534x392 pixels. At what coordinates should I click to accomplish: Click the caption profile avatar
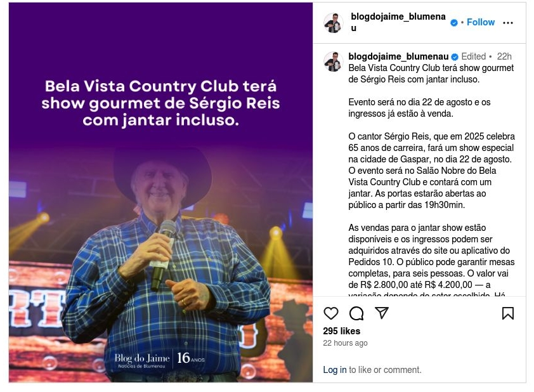[x=333, y=62]
